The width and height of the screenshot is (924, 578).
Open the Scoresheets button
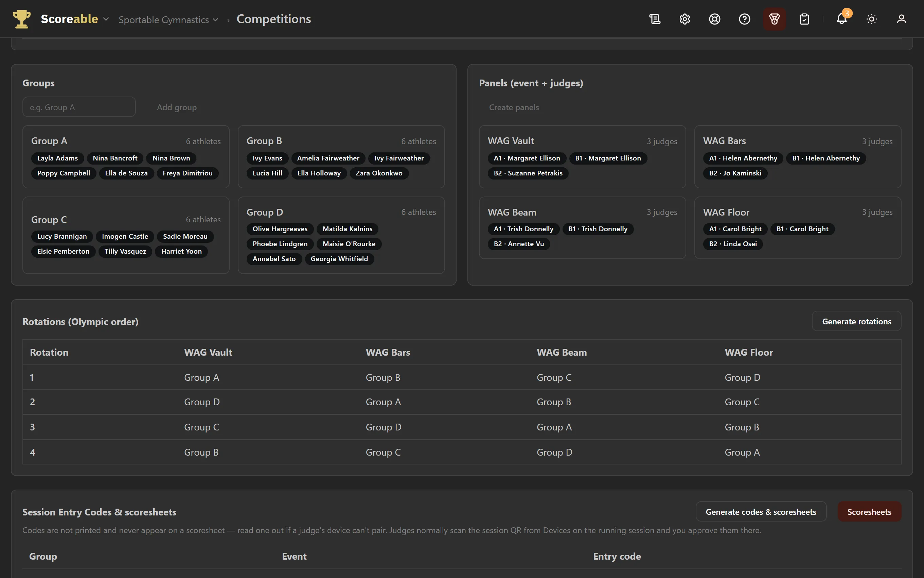click(x=869, y=511)
